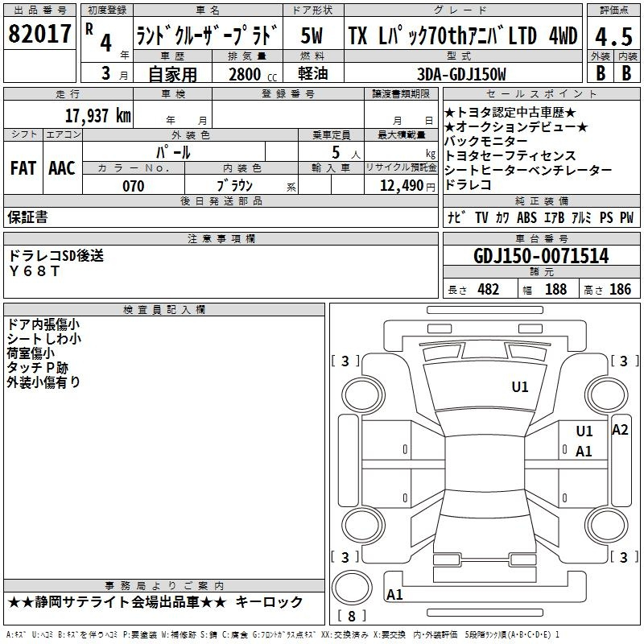The width and height of the screenshot is (644, 644).
Task: Select the note ドラレコSD後送
Action: pyautogui.click(x=56, y=256)
